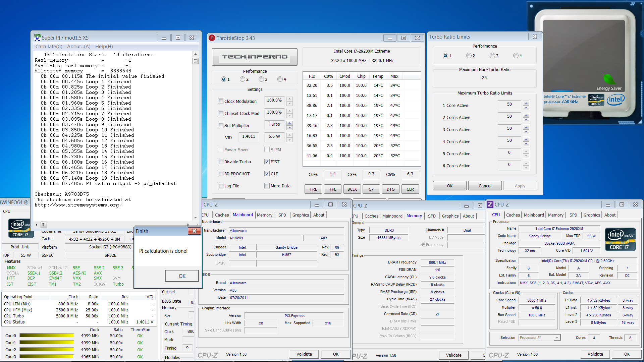This screenshot has width=644, height=362.
Task: Increase 3 Cores Active ratio
Action: tap(526, 127)
